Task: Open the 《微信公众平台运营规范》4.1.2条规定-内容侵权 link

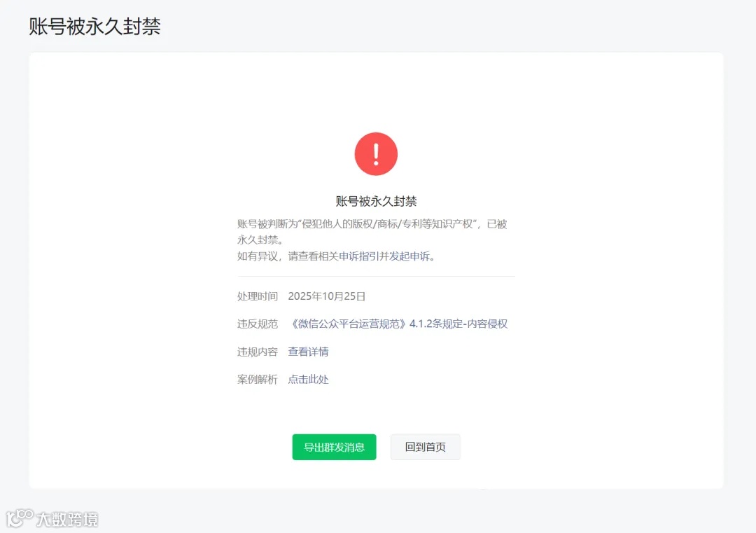Action: pos(398,324)
